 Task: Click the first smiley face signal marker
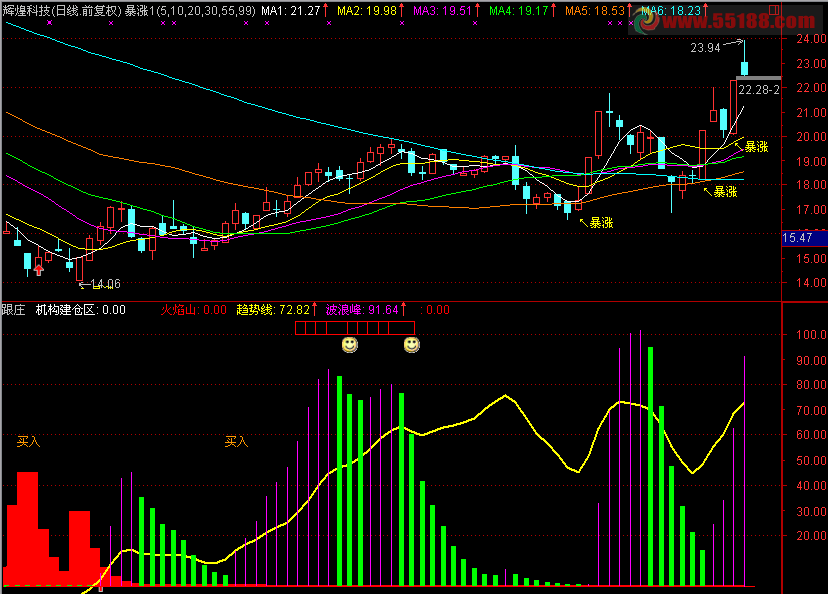[350, 345]
